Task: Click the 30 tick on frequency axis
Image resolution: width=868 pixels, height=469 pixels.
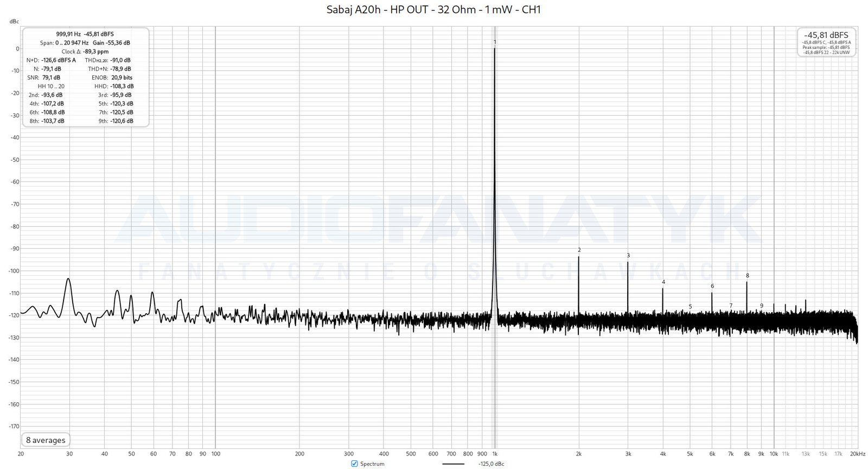Action: [69, 454]
